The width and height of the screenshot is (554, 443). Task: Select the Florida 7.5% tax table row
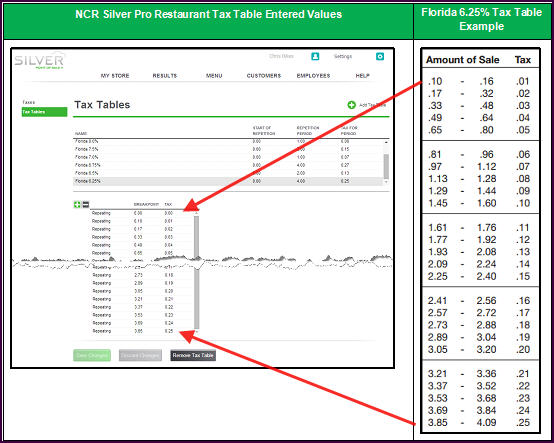[x=228, y=149]
